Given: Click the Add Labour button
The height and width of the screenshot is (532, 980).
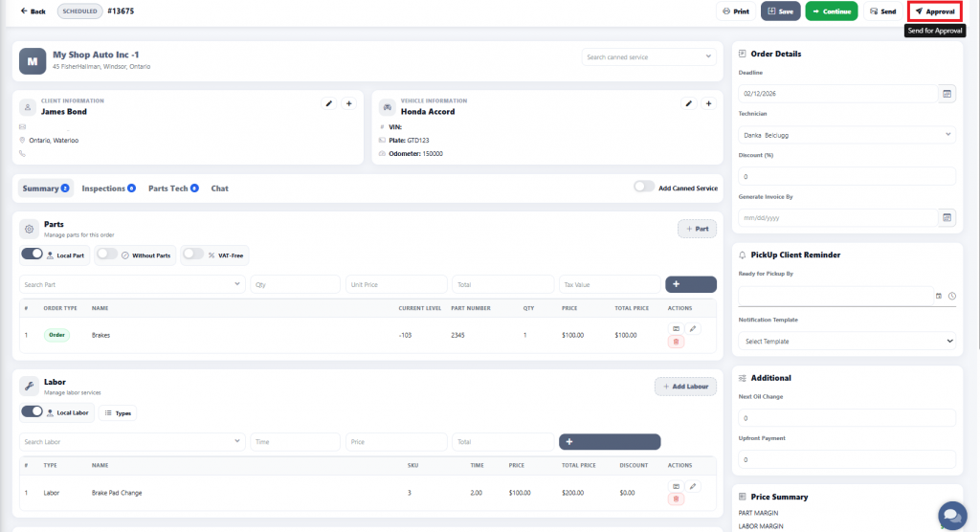Looking at the screenshot, I should [685, 386].
